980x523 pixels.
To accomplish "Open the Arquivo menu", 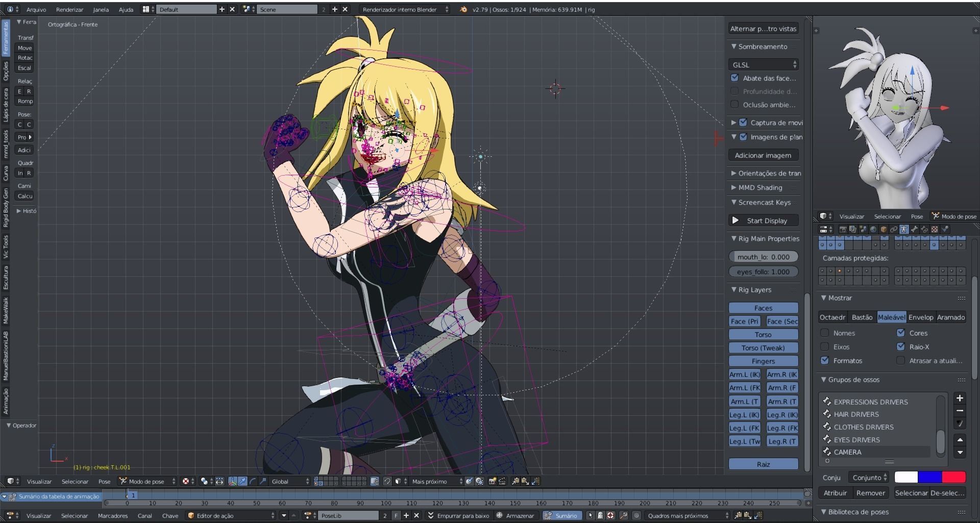I will (x=36, y=9).
